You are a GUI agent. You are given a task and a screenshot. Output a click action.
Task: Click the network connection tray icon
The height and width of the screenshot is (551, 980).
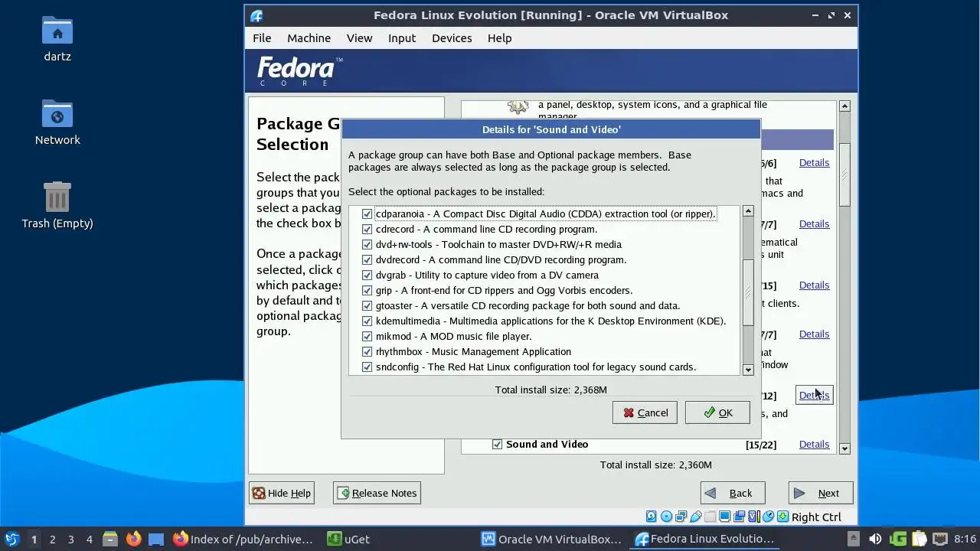coord(940,539)
